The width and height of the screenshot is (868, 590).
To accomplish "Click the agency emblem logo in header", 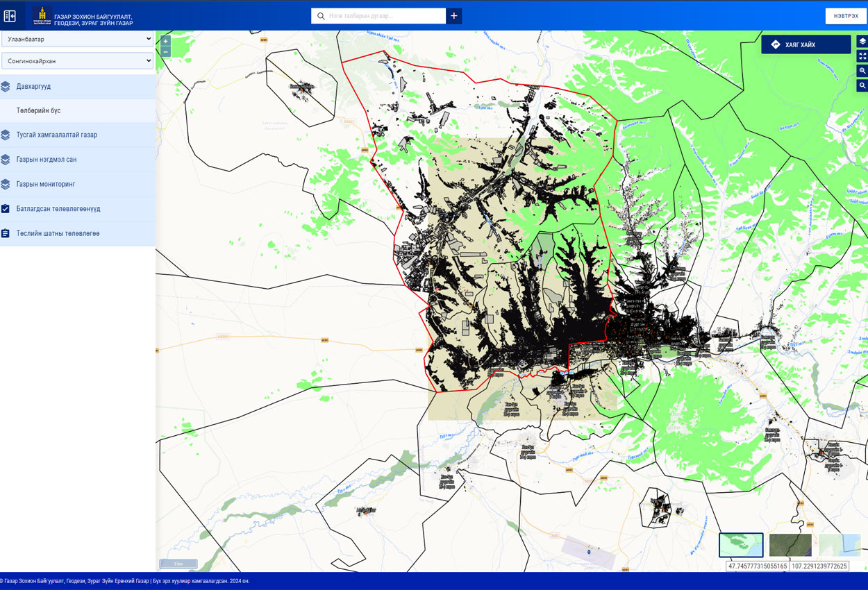I will 42,15.
